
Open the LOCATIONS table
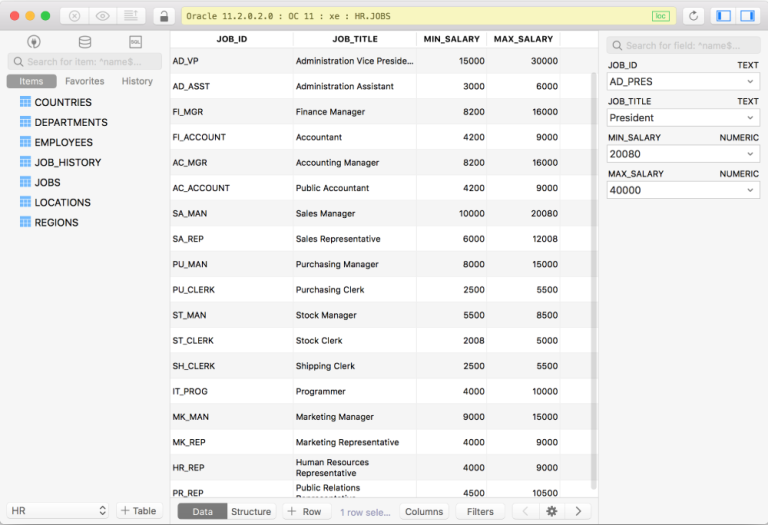click(63, 203)
